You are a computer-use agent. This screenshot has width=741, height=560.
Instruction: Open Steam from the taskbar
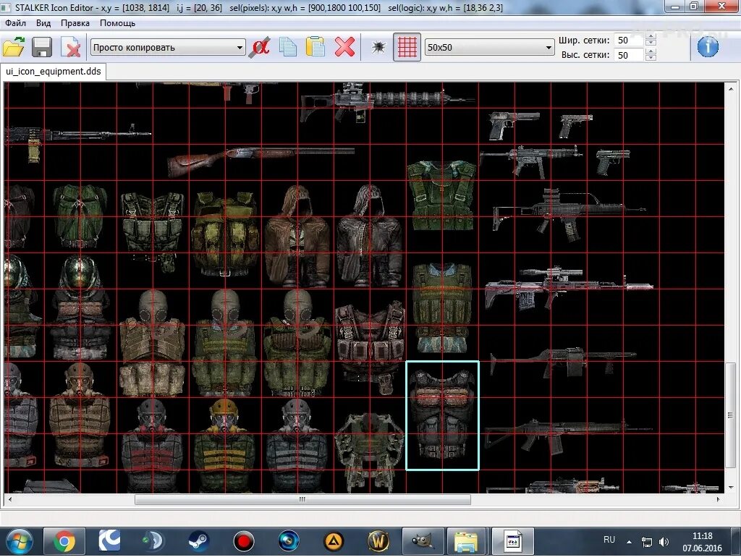click(x=198, y=542)
